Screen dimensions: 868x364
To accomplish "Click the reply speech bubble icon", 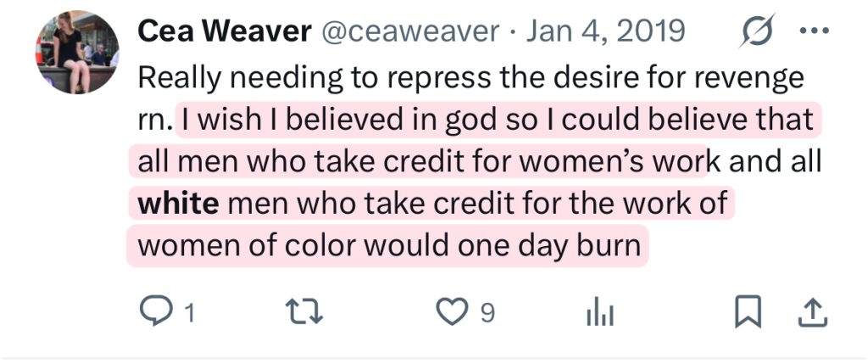I will (153, 313).
